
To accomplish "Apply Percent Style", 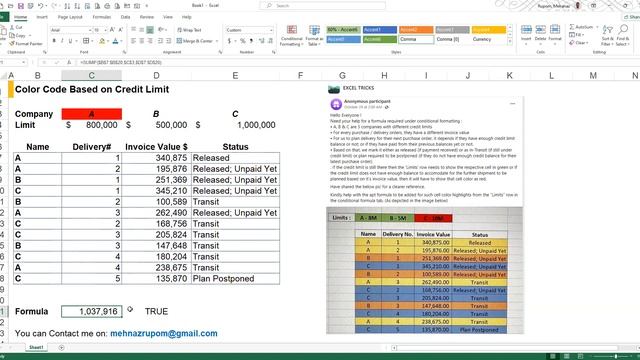I will pyautogui.click(x=242, y=41).
